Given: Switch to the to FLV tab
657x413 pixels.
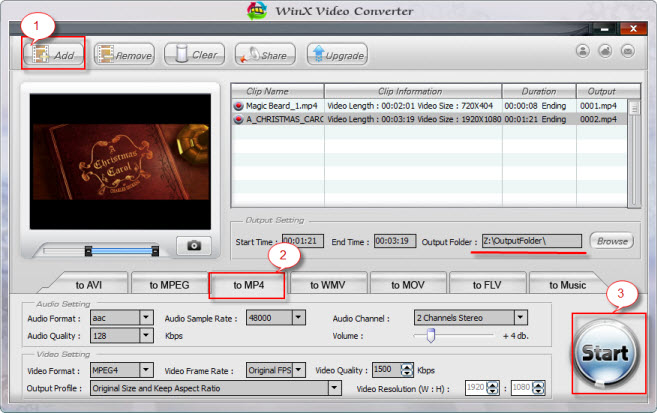Looking at the screenshot, I should (487, 285).
